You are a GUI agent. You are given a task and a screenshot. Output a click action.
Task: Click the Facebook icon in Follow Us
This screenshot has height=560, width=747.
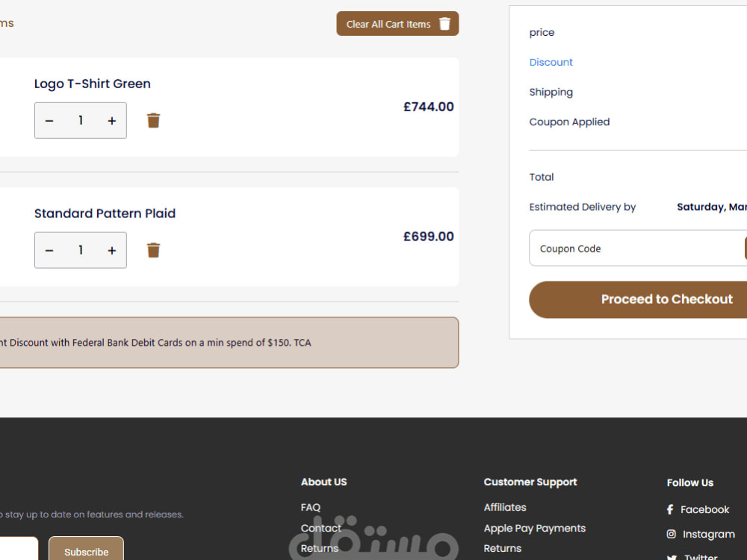click(670, 509)
